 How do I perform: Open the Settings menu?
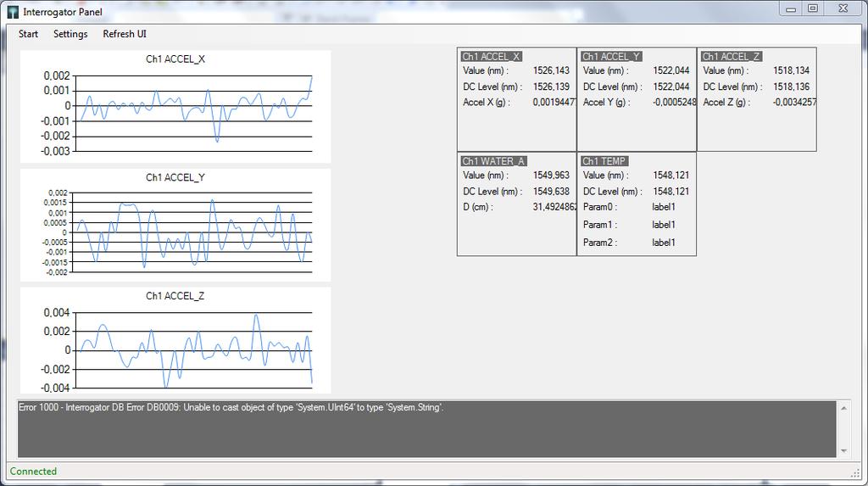70,34
